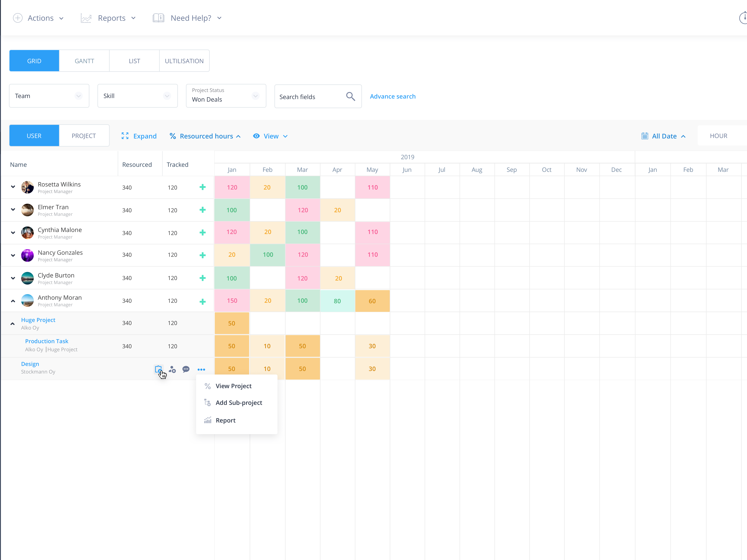The image size is (747, 560).
Task: Click the Actions plus circle icon
Action: click(x=18, y=18)
